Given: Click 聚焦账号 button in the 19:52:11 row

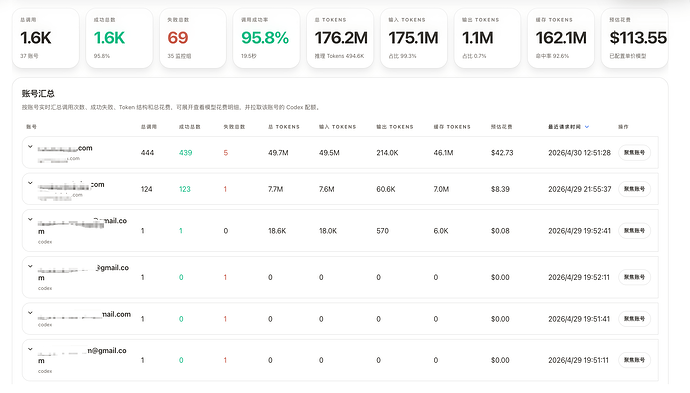Looking at the screenshot, I should (634, 277).
